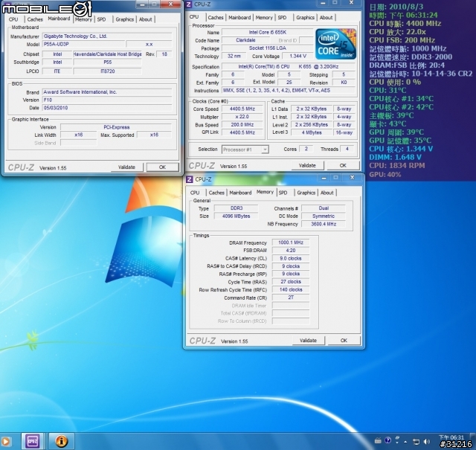Viewport: 476px width, 450px height.
Task: Select About tab in the Memory window
Action: pyautogui.click(x=327, y=193)
